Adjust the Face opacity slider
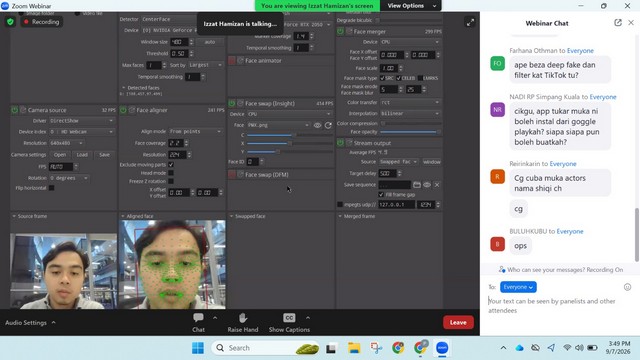Viewport: 640px width, 360px height. (x=410, y=132)
